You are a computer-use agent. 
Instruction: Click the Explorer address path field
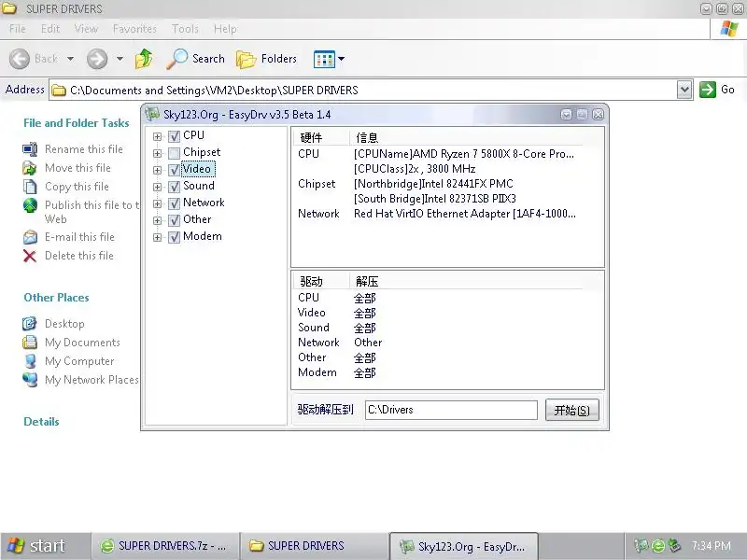[x=371, y=90]
